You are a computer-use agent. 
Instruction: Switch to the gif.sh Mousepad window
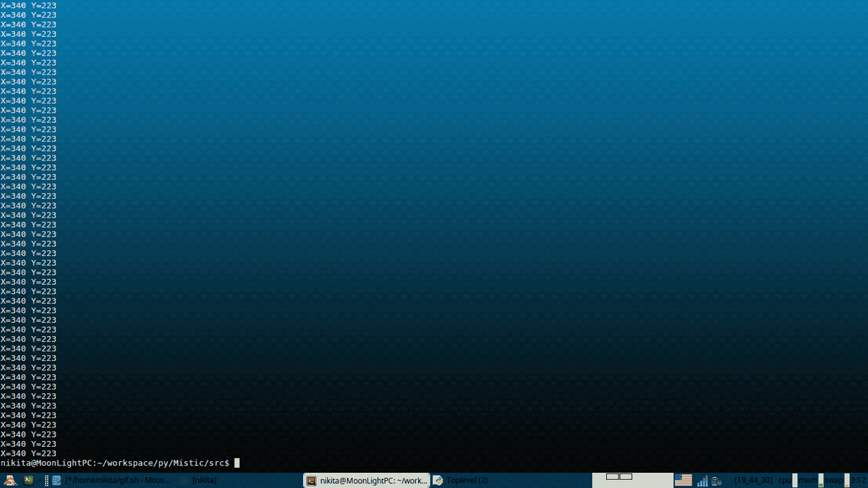coord(112,480)
